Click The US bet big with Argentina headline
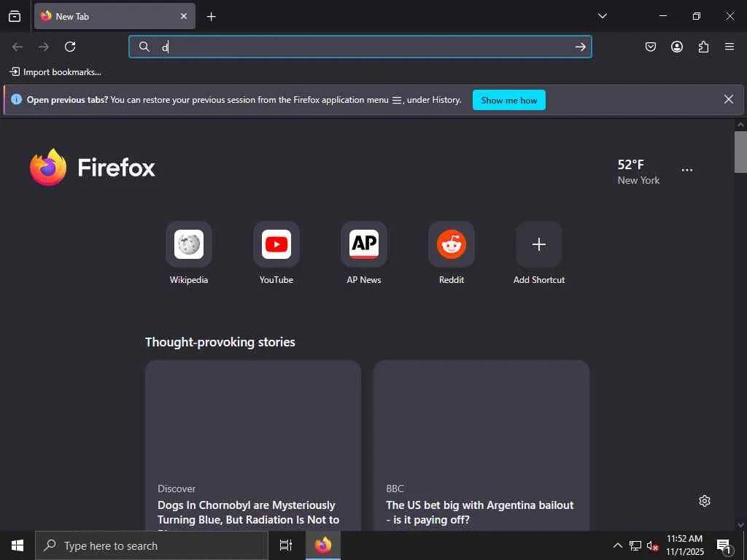 coord(480,513)
